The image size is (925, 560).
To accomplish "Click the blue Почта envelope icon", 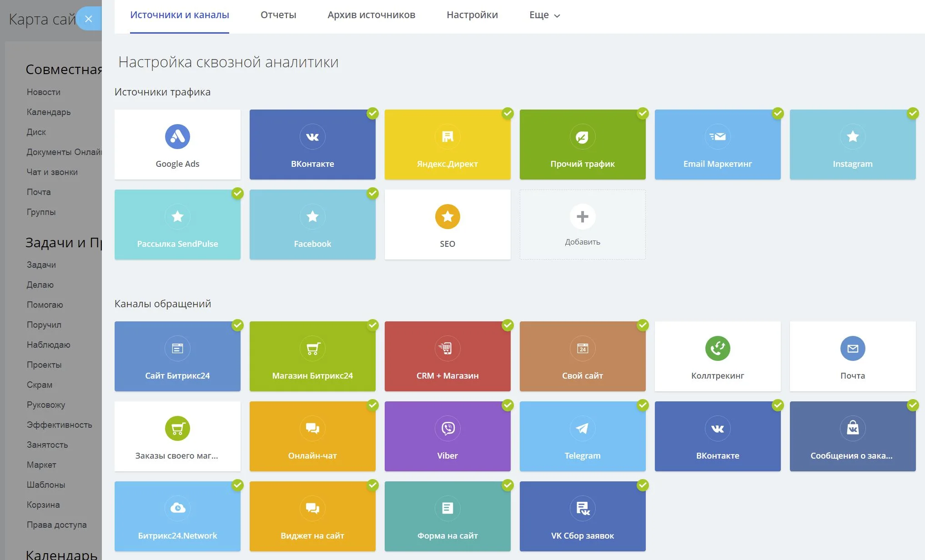I will pyautogui.click(x=852, y=348).
